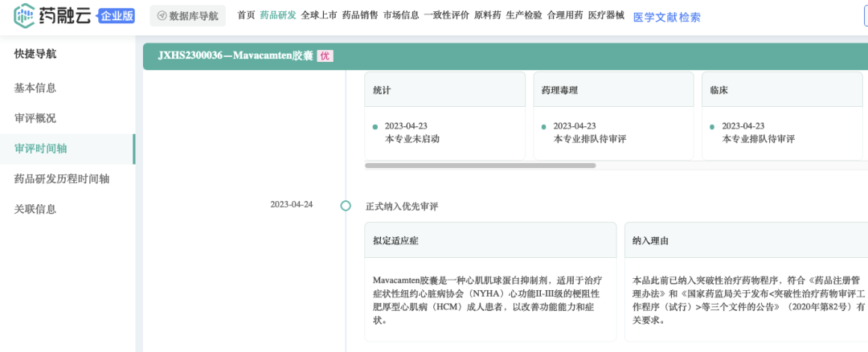Click the 拟定适应症 card header
Screen dimensions: 868x352
(490, 240)
